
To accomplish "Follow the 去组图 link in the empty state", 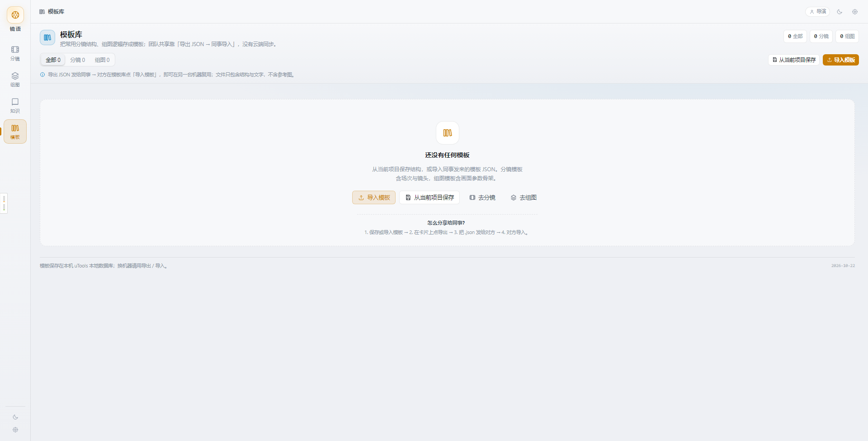I will (x=524, y=197).
